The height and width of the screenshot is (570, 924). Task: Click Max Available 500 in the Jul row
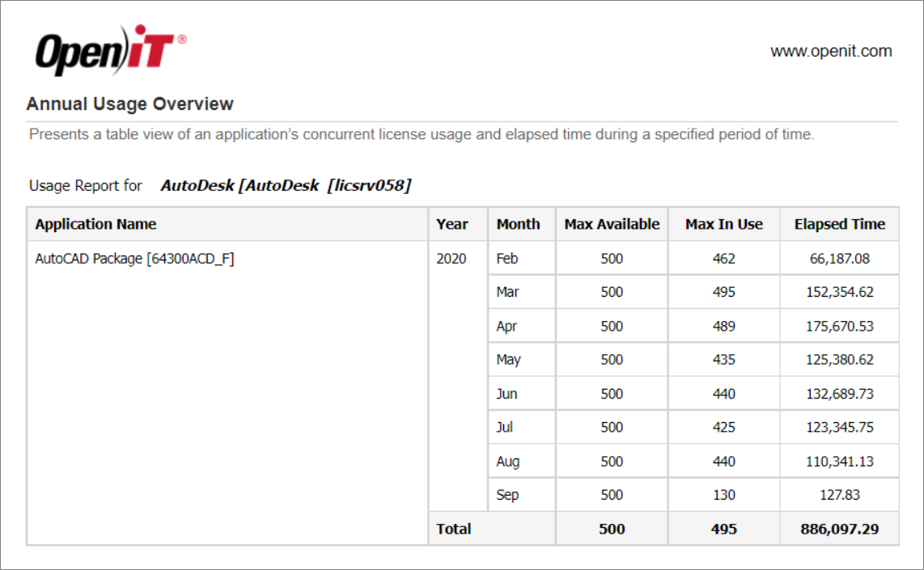click(x=612, y=427)
